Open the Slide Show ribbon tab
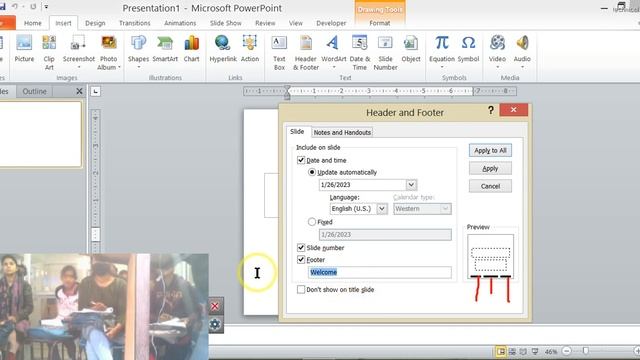Viewport: 640px width, 360px height. tap(226, 23)
